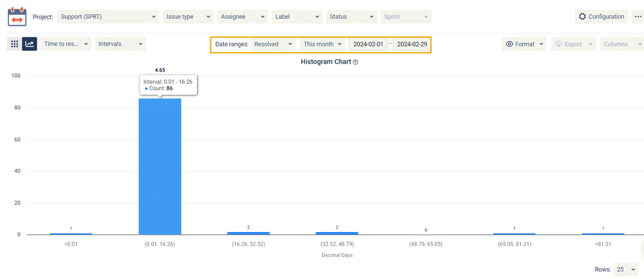Image resolution: width=644 pixels, height=279 pixels.
Task: Change the Resolved date range type
Action: coord(273,44)
